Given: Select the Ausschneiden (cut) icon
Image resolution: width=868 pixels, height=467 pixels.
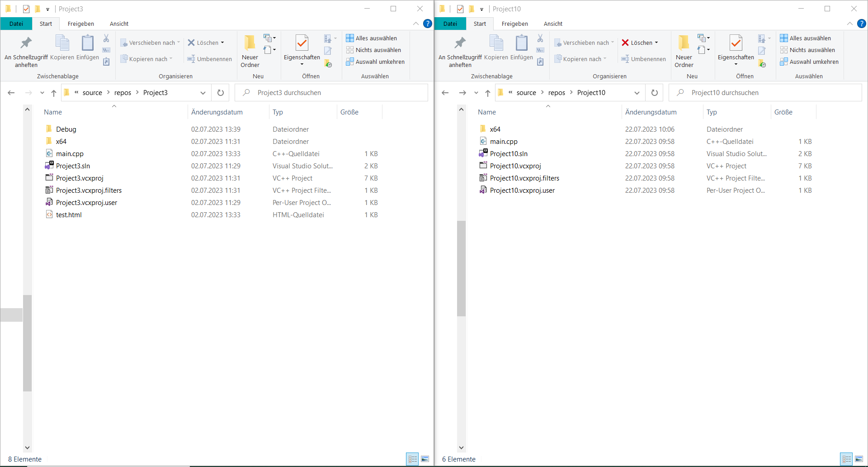Looking at the screenshot, I should coord(106,38).
